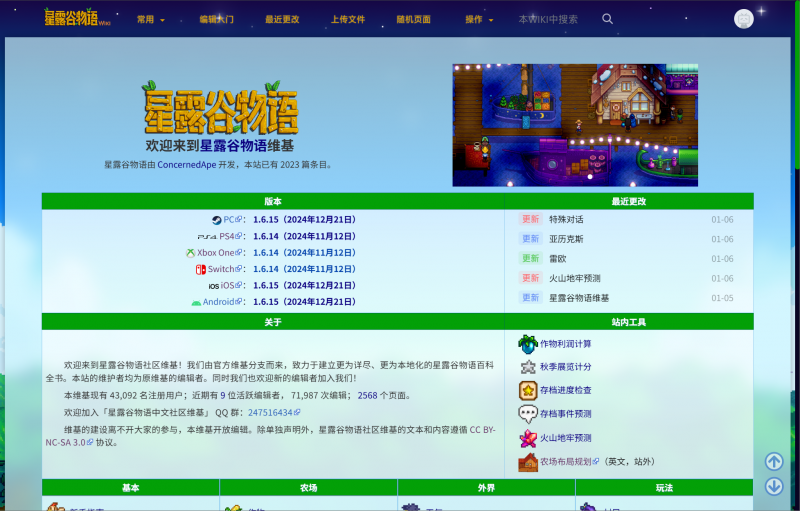Click the PS4 logo icon
The image size is (800, 511).
[x=207, y=237]
